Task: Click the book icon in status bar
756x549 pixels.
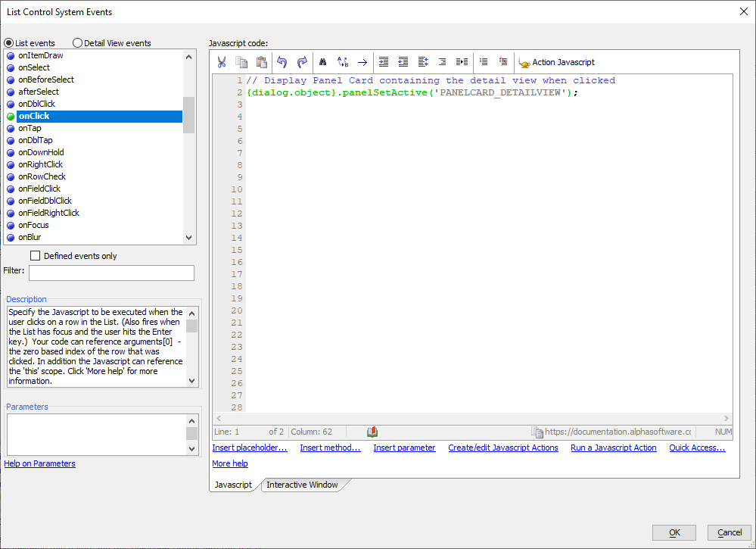Action: 372,432
